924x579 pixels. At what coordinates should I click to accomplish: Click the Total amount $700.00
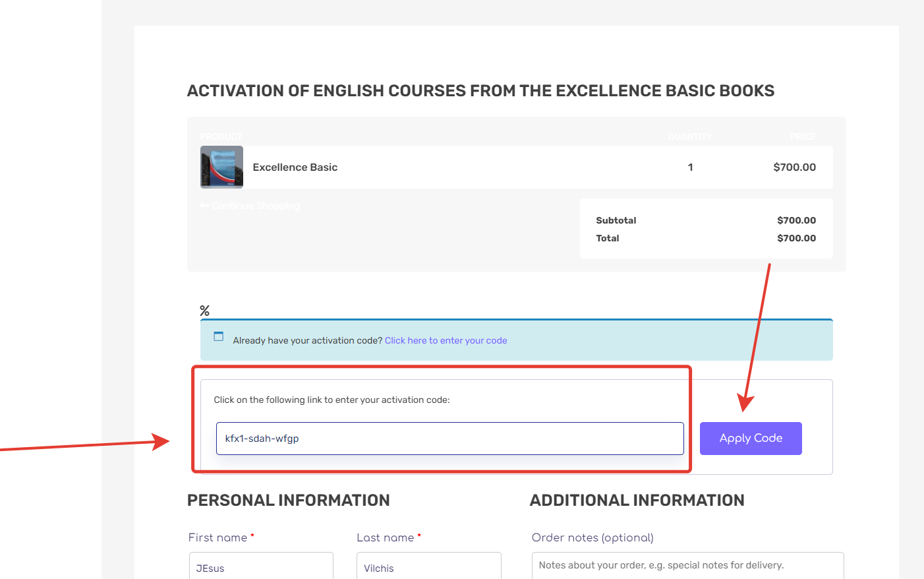(x=796, y=238)
